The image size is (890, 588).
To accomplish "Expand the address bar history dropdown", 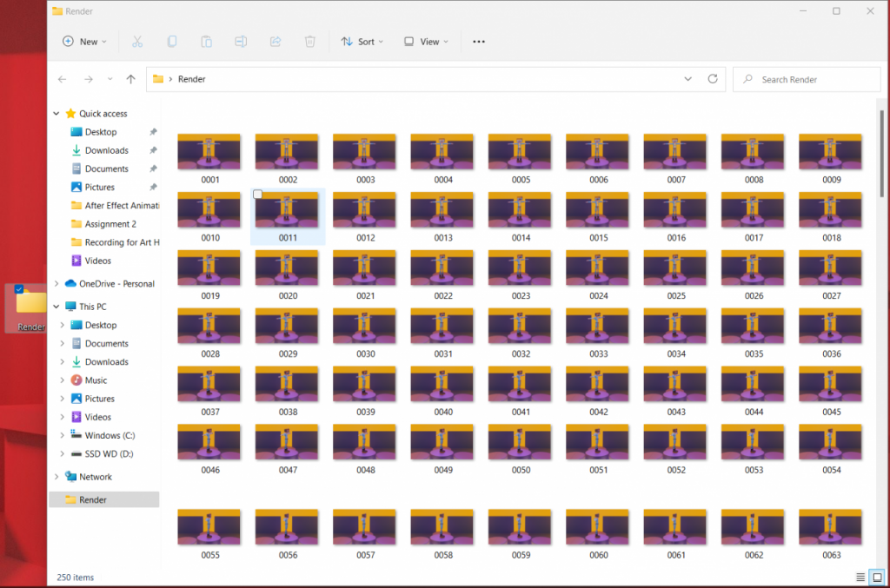I will [x=687, y=79].
